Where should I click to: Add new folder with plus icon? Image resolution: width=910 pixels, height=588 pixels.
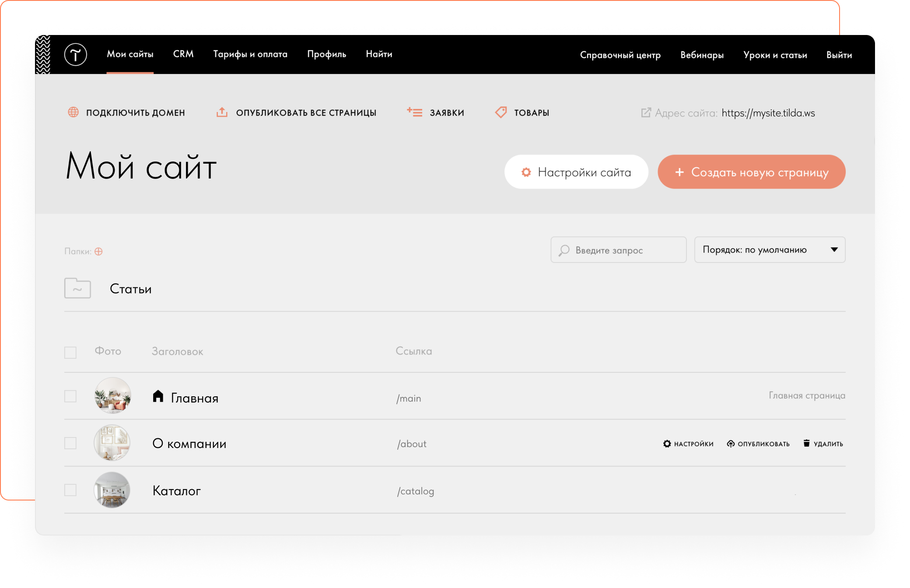pyautogui.click(x=98, y=252)
